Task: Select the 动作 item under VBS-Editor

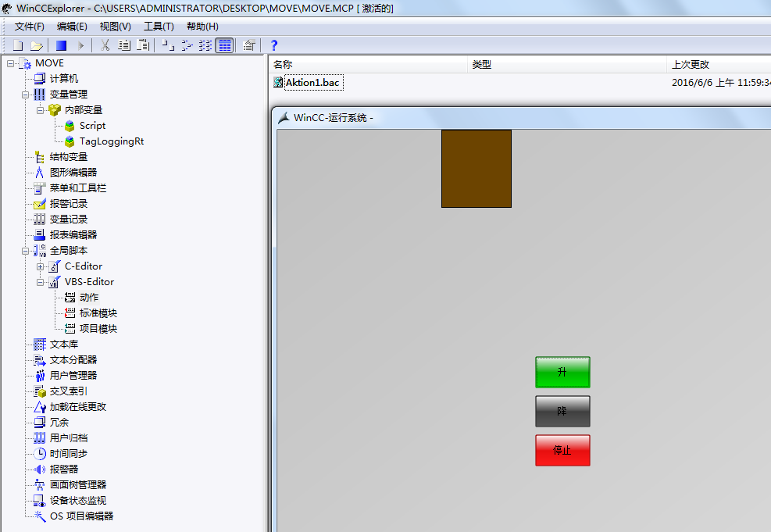Action: (89, 298)
